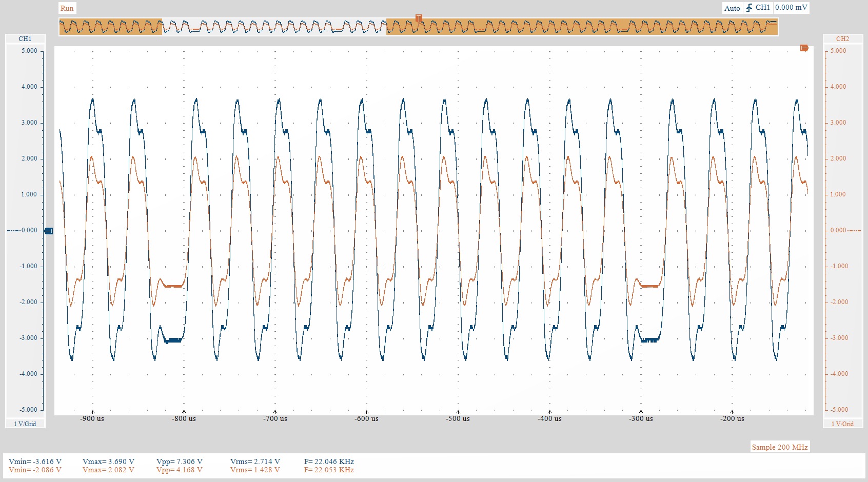Click CH2 Vpp= 4.168 V measurement

point(180,470)
